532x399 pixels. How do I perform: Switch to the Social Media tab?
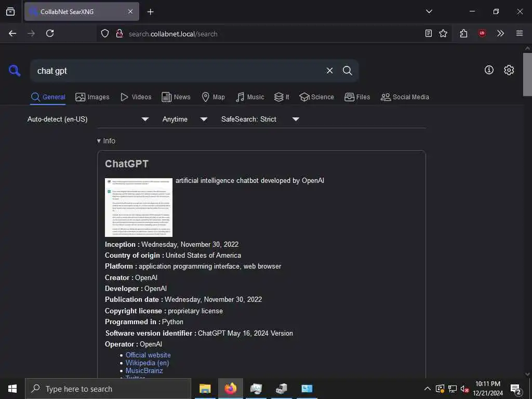(x=405, y=97)
